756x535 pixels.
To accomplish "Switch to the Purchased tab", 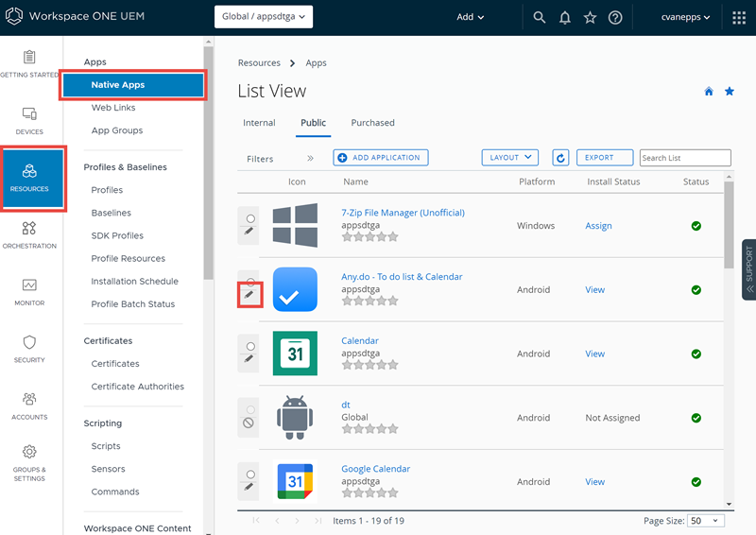I will coord(372,123).
